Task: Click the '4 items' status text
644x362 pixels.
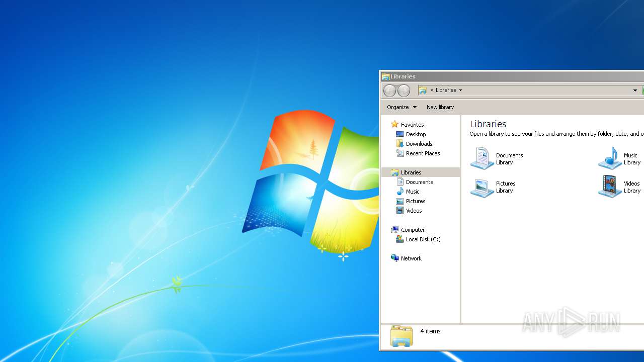Action: click(430, 331)
